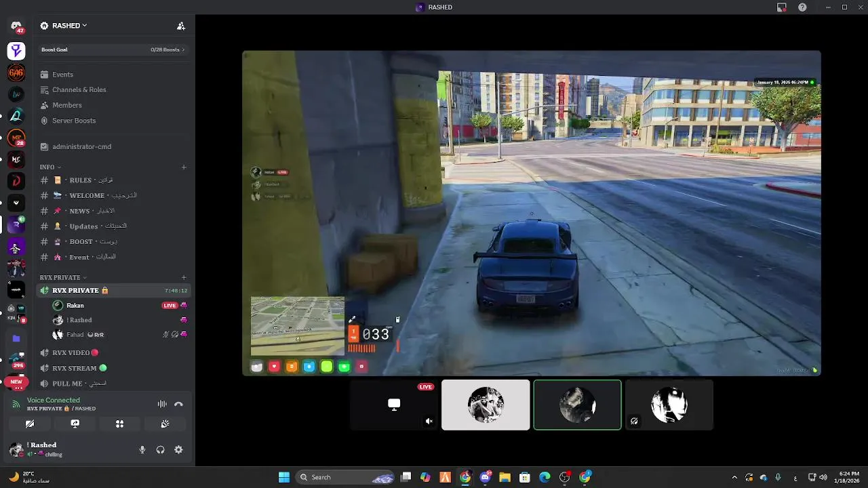
Task: Open File Explorer from taskbar
Action: point(505,477)
